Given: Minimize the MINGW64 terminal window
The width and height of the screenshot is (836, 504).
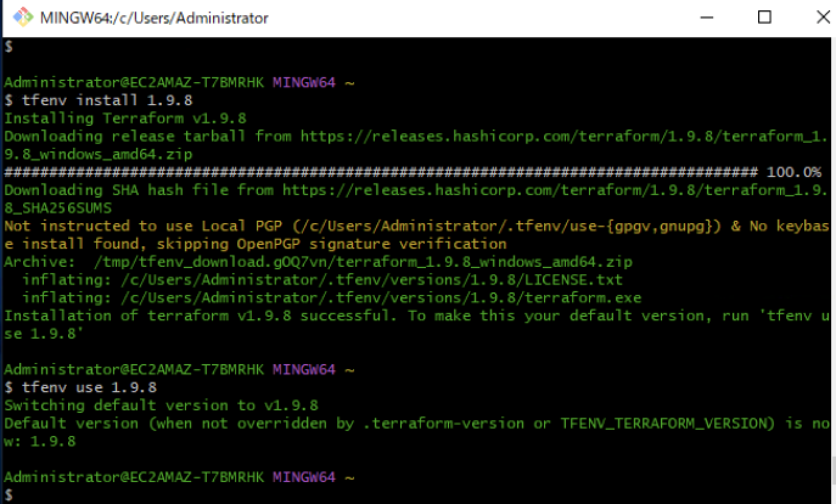Looking at the screenshot, I should point(706,18).
